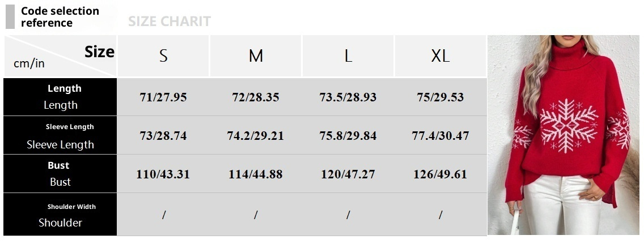Screen dimensions: 644x248
Task: Select the 75/29.53 length cell
Action: [440, 97]
